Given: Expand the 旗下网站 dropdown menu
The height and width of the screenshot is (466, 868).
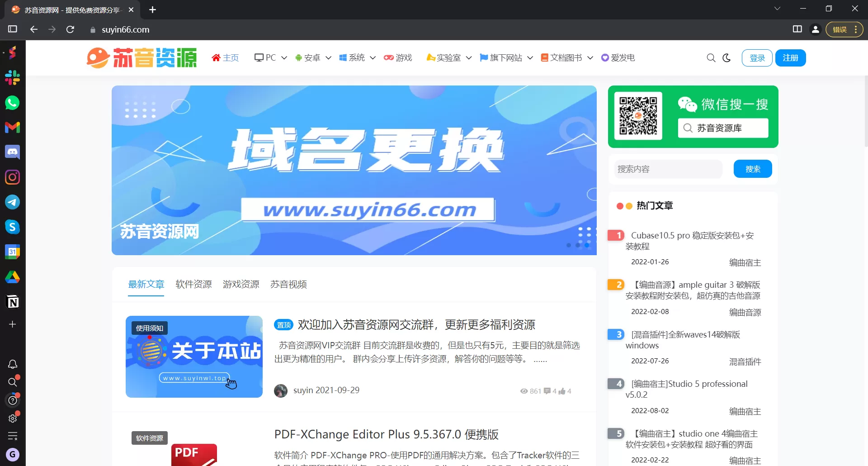Looking at the screenshot, I should click(x=530, y=58).
